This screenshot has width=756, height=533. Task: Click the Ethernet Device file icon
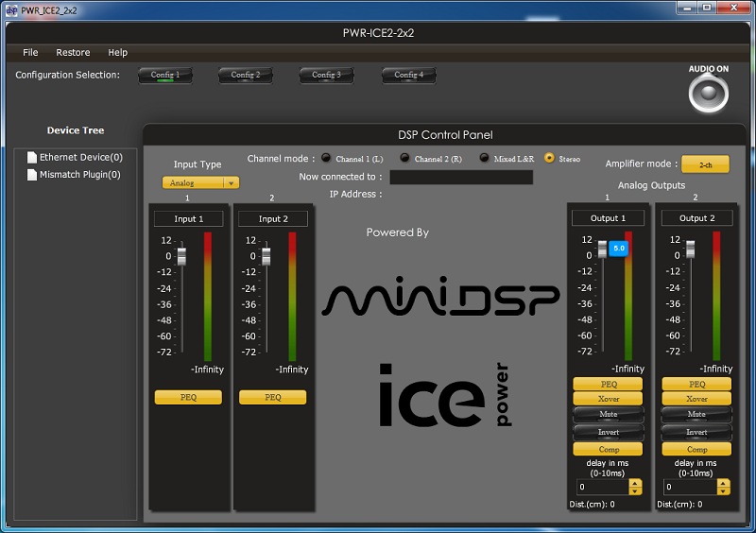[x=32, y=157]
